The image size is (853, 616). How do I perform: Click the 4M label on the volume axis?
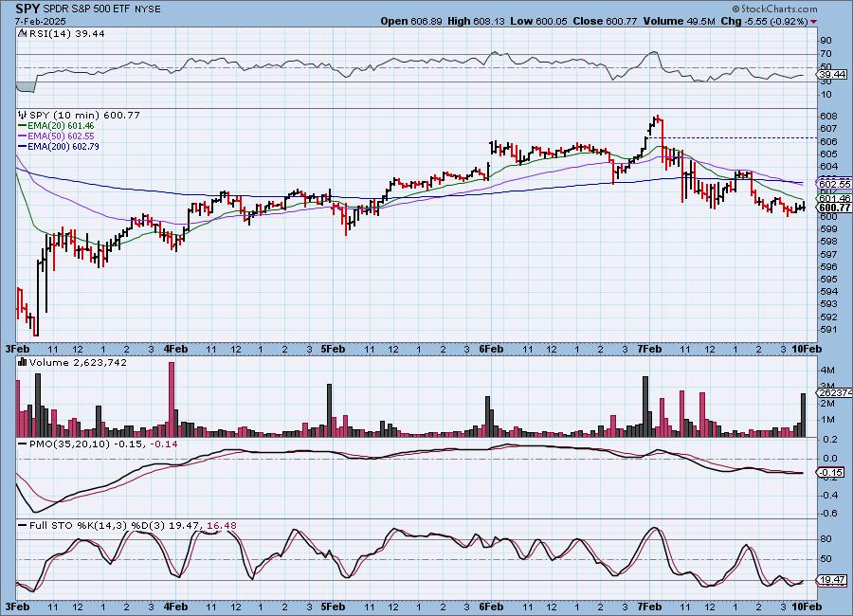[828, 370]
